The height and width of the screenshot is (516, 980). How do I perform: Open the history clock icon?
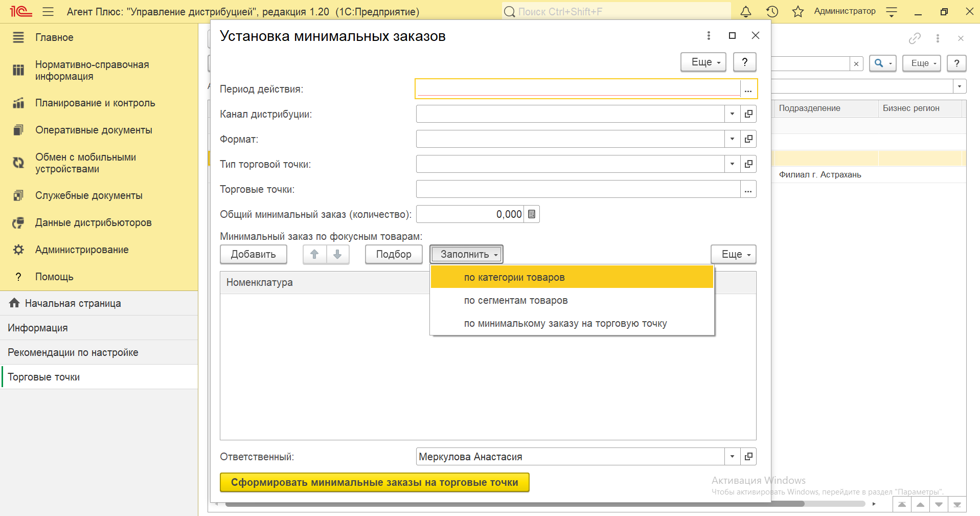point(772,12)
